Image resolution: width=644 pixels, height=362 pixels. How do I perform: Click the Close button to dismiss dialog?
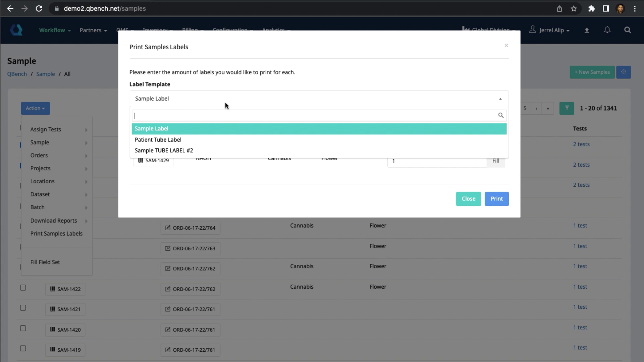[x=468, y=198]
